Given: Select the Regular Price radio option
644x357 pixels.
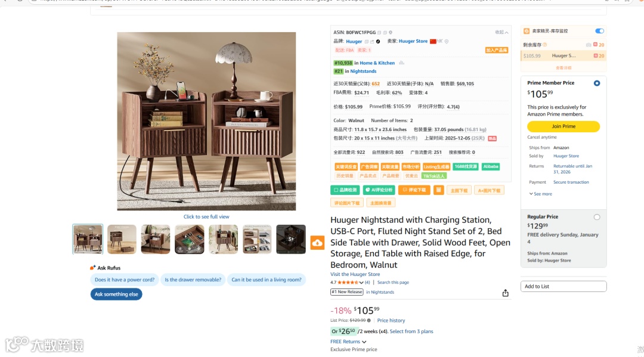Looking at the screenshot, I should (597, 217).
